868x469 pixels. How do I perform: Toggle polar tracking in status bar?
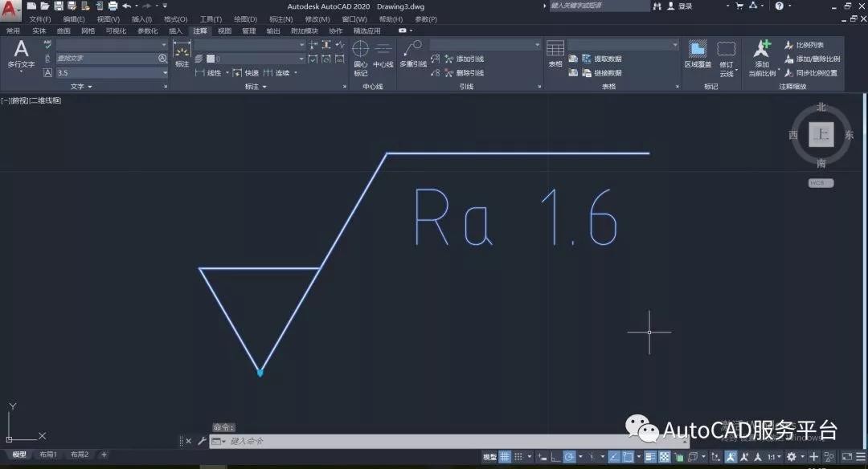click(x=570, y=456)
